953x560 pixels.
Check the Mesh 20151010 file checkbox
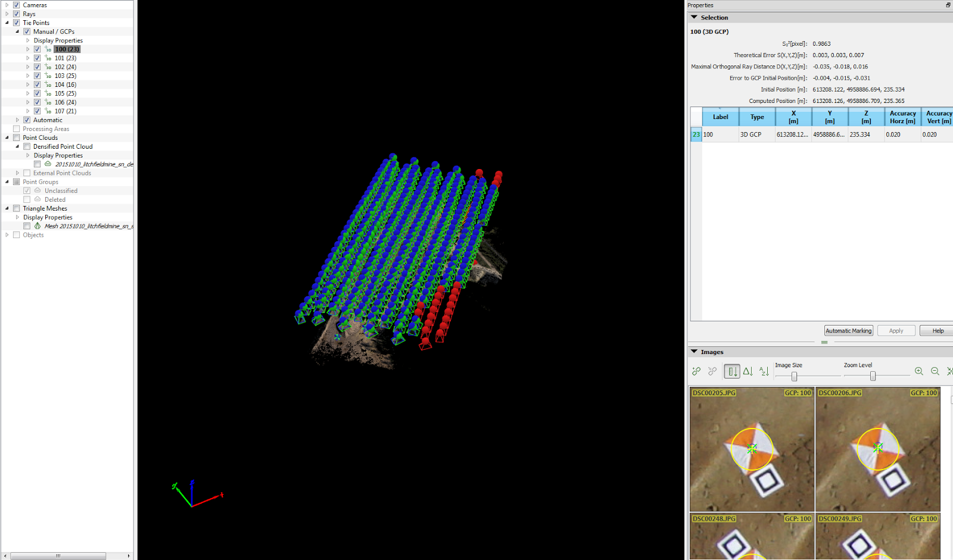click(27, 226)
